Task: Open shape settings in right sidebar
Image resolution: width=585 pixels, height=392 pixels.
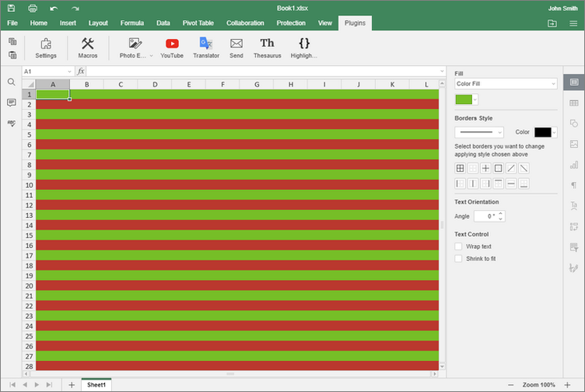Action: pos(574,123)
